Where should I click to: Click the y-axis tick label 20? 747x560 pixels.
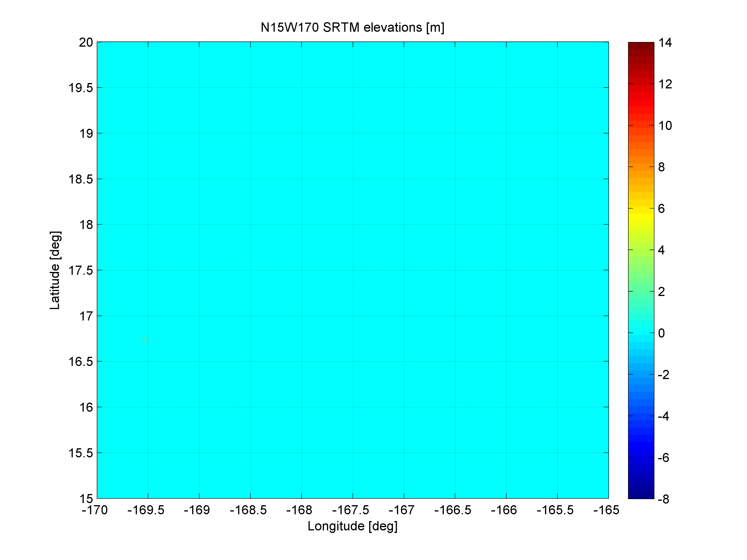86,42
